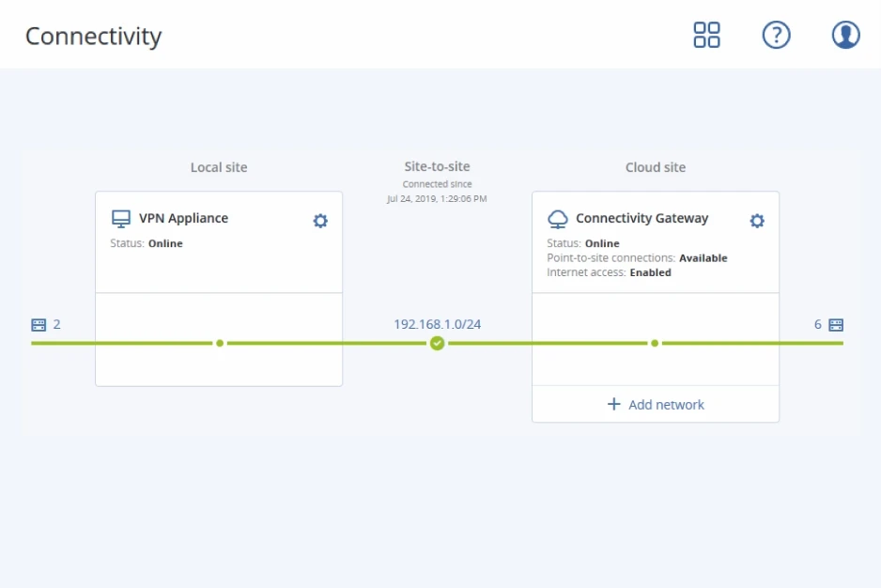Click the Connectivity Gateway cloud icon
The image size is (881, 588).
(558, 219)
